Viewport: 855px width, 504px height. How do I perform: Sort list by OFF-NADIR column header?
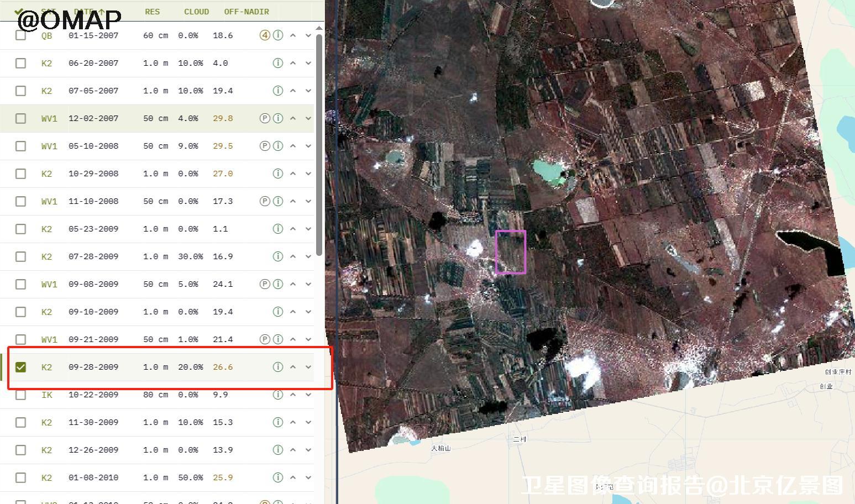(x=246, y=12)
